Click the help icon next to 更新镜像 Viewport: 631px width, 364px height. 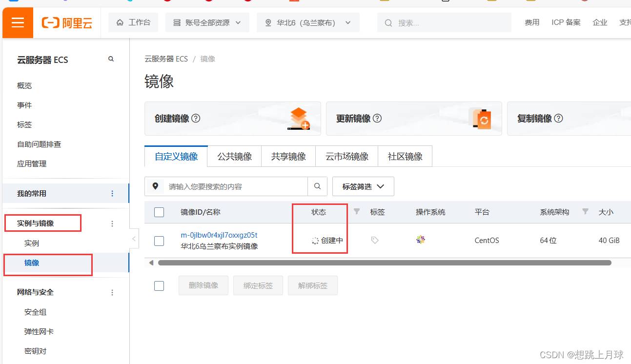point(377,118)
